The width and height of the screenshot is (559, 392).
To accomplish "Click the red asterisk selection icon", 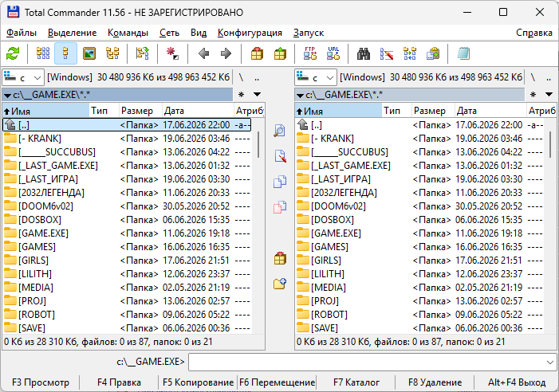I will pyautogui.click(x=172, y=53).
